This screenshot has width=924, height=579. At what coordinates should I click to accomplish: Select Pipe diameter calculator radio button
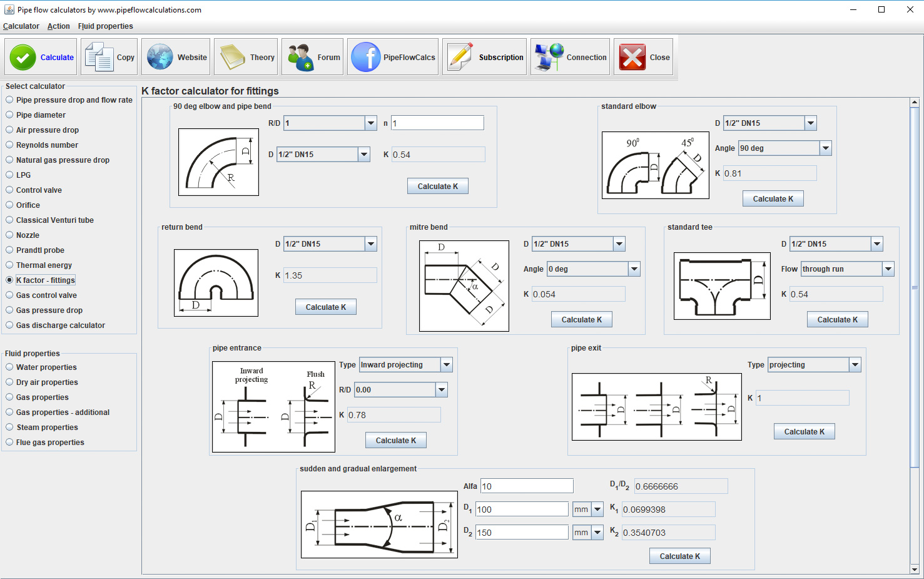pos(9,115)
